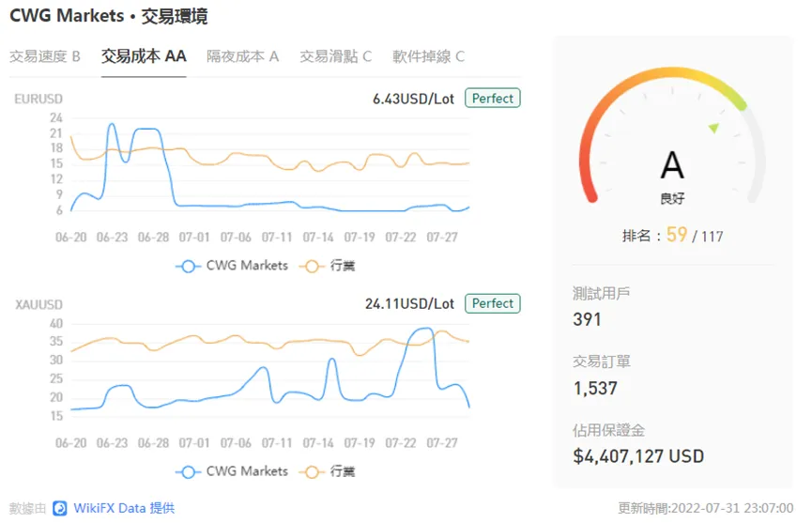The height and width of the screenshot is (523, 812).
Task: Toggle CWG Markets series in XAUUSD legend
Action: tap(232, 471)
